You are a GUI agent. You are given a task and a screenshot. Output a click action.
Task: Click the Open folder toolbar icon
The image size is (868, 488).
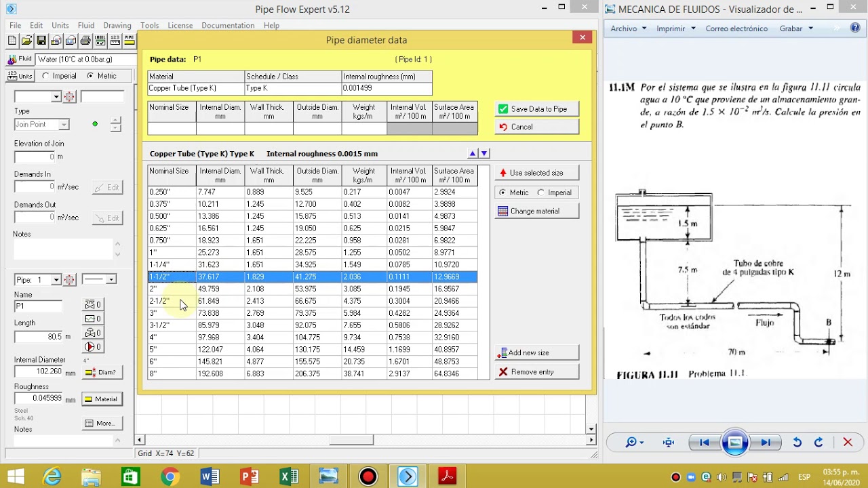[x=27, y=41]
